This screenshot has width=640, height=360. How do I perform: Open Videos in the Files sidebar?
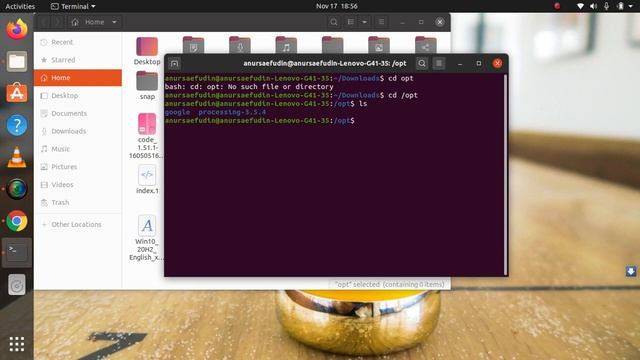pyautogui.click(x=78, y=184)
